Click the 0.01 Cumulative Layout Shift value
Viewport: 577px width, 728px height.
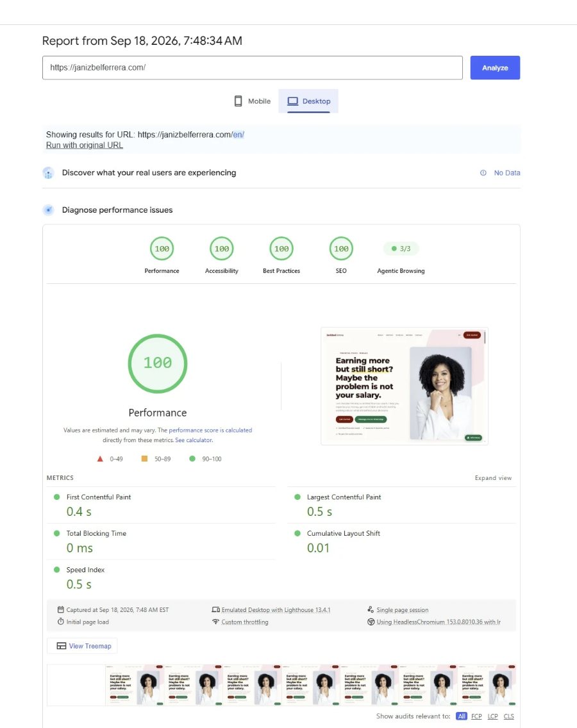coord(318,548)
